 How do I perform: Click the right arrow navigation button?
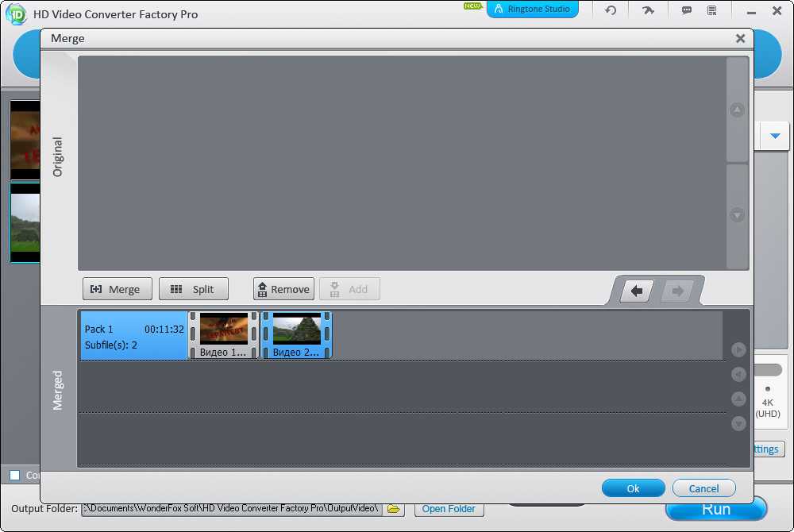click(677, 291)
